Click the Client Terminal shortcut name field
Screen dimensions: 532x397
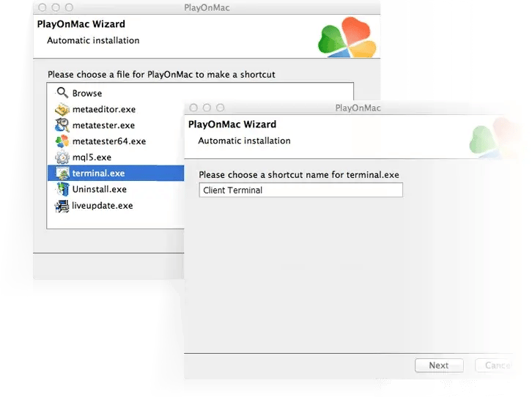301,190
